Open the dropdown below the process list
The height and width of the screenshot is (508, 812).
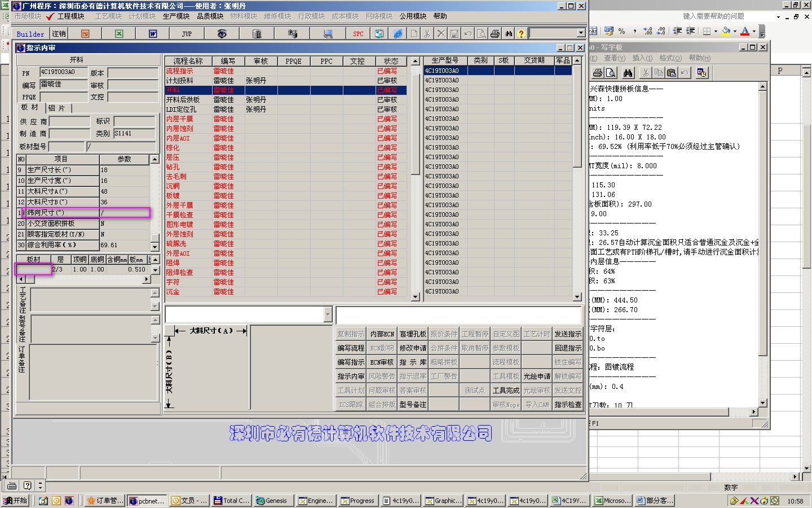click(x=328, y=314)
